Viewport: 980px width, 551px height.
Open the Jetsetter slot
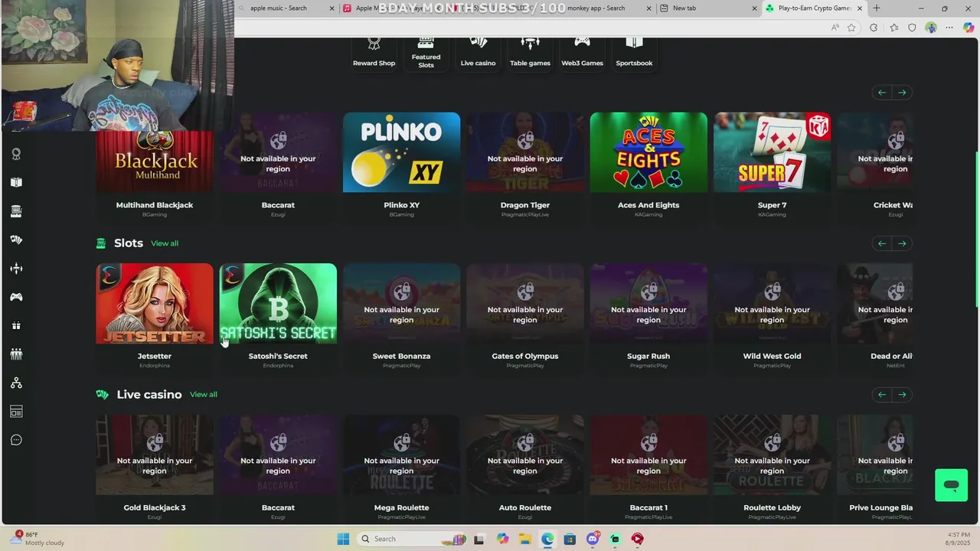[155, 304]
